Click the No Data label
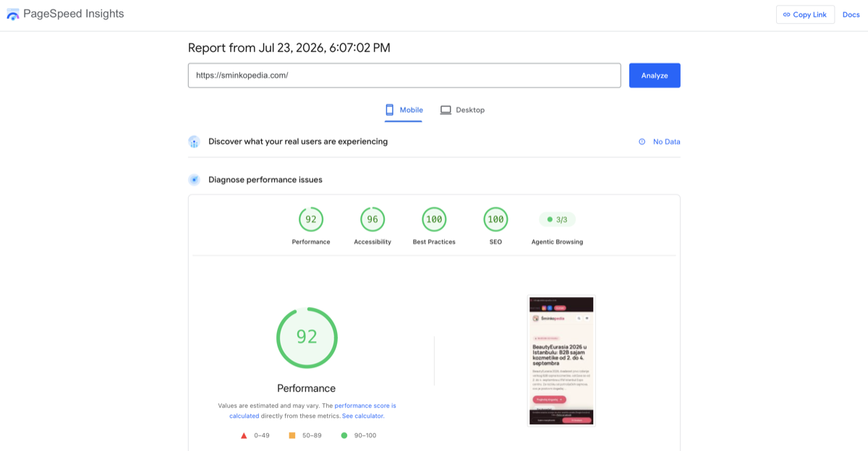The height and width of the screenshot is (451, 868). pos(666,142)
